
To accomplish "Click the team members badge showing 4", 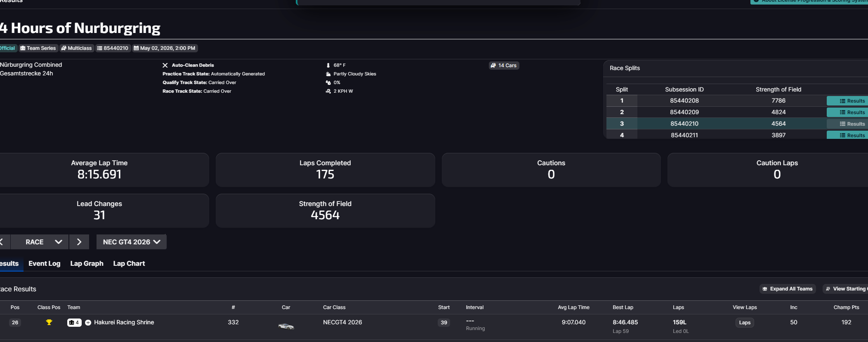I will tap(74, 323).
